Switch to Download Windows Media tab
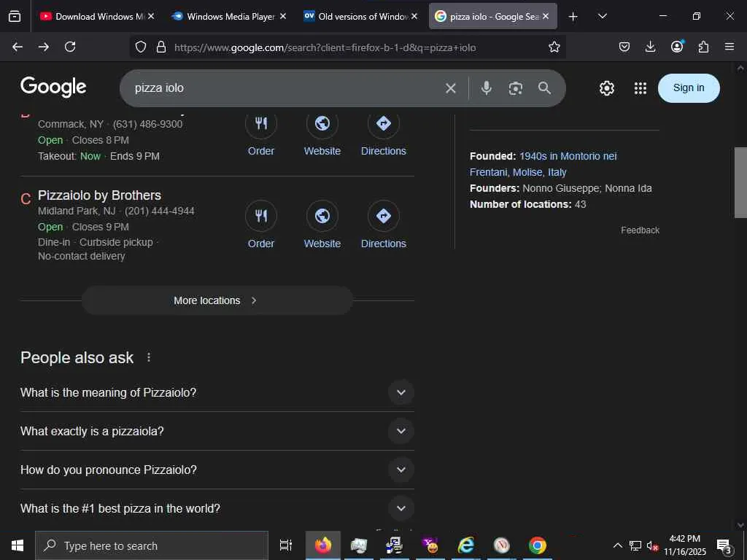Viewport: 747px width, 560px height. tap(93, 16)
